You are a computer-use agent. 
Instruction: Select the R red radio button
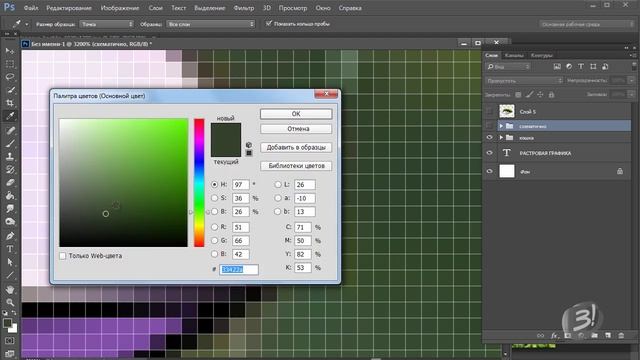click(x=214, y=227)
